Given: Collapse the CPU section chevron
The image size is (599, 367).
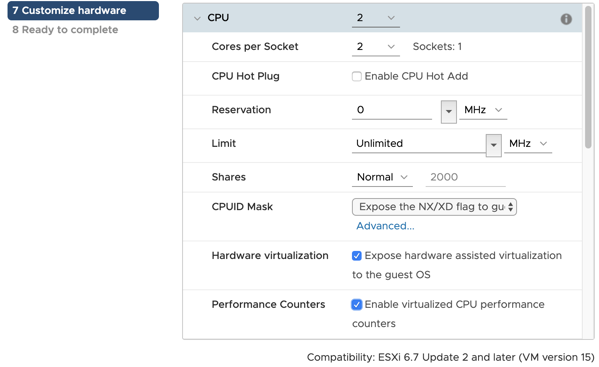Looking at the screenshot, I should [197, 18].
